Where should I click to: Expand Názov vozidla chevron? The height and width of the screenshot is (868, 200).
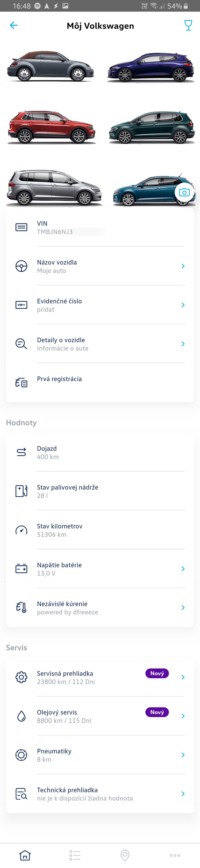183,266
